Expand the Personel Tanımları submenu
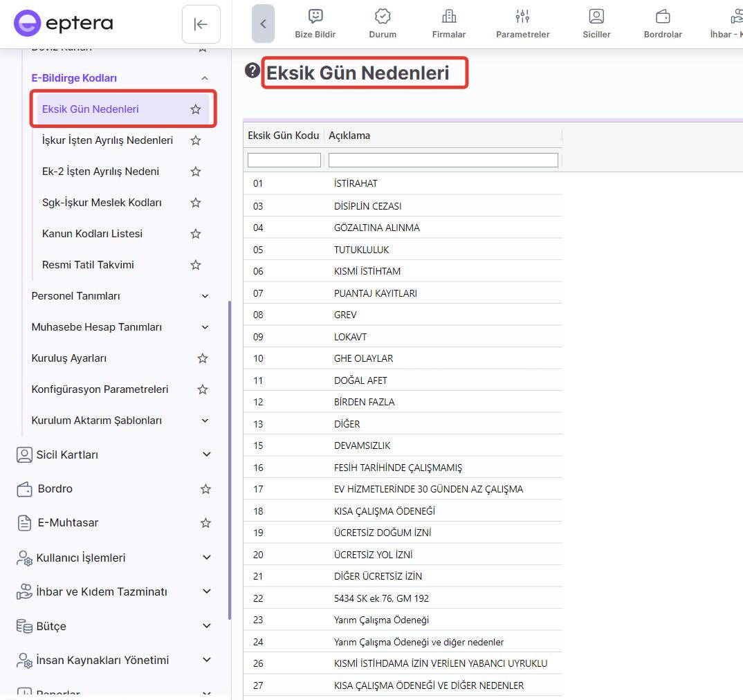 tap(205, 296)
